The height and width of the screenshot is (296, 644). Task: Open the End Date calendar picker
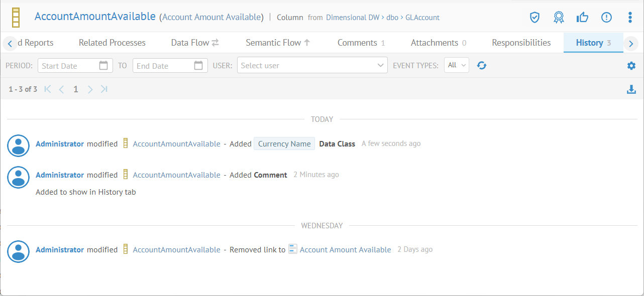coord(198,65)
